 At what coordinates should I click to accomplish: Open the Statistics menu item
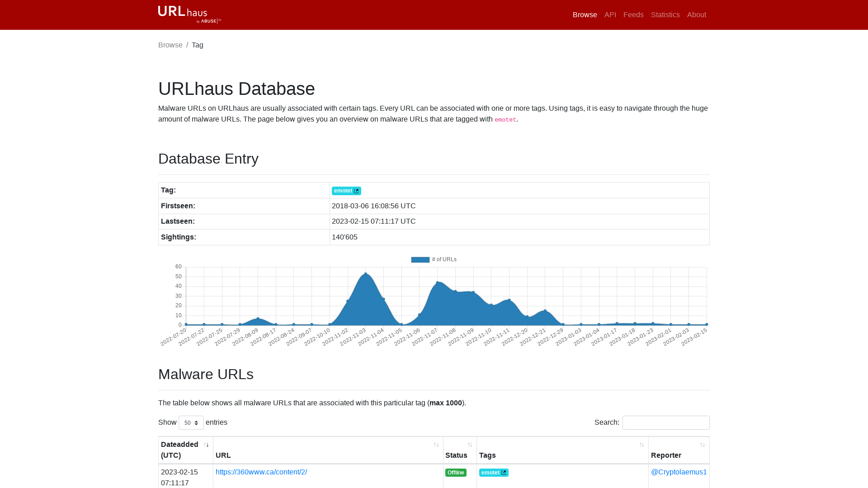point(665,15)
